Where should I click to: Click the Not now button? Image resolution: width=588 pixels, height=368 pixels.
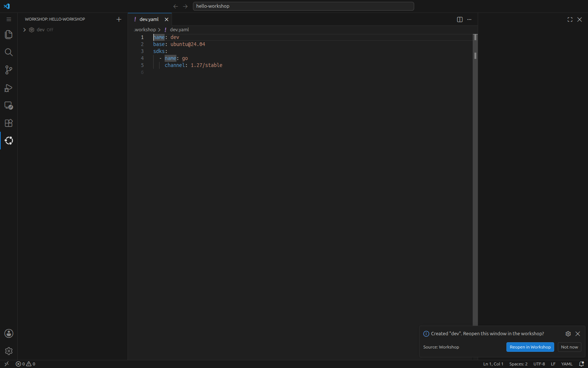(x=569, y=347)
